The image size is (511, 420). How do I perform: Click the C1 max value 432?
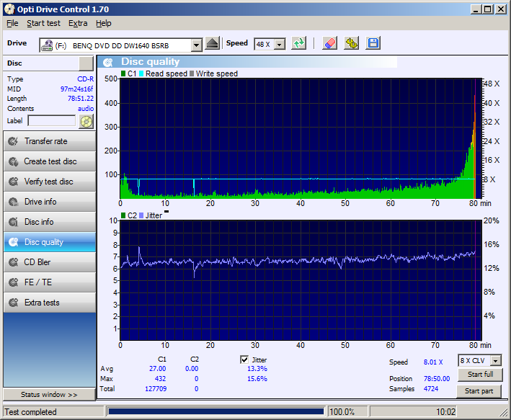pyautogui.click(x=160, y=379)
